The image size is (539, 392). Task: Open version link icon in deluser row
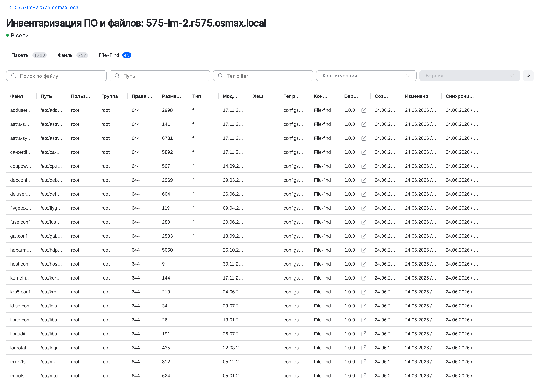[x=364, y=194]
